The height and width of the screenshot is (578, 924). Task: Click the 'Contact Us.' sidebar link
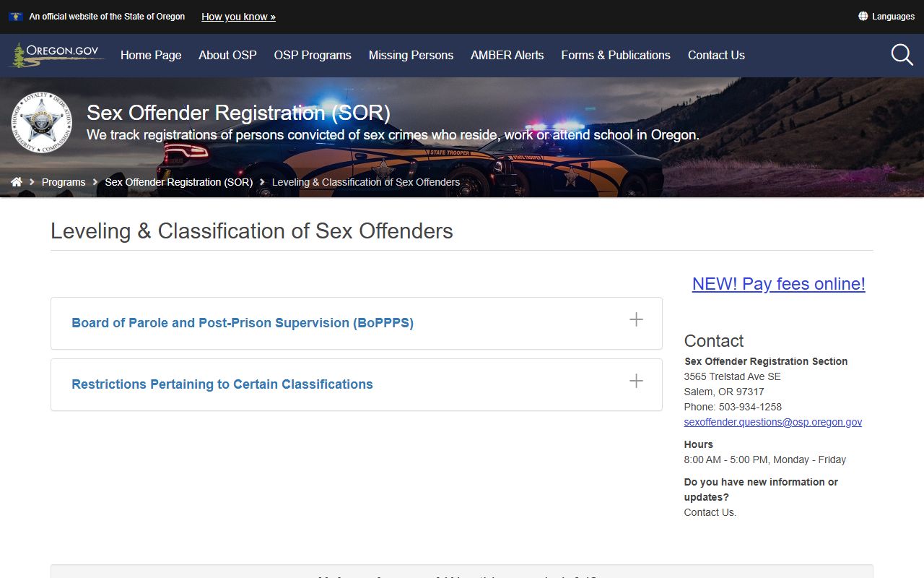(x=710, y=512)
